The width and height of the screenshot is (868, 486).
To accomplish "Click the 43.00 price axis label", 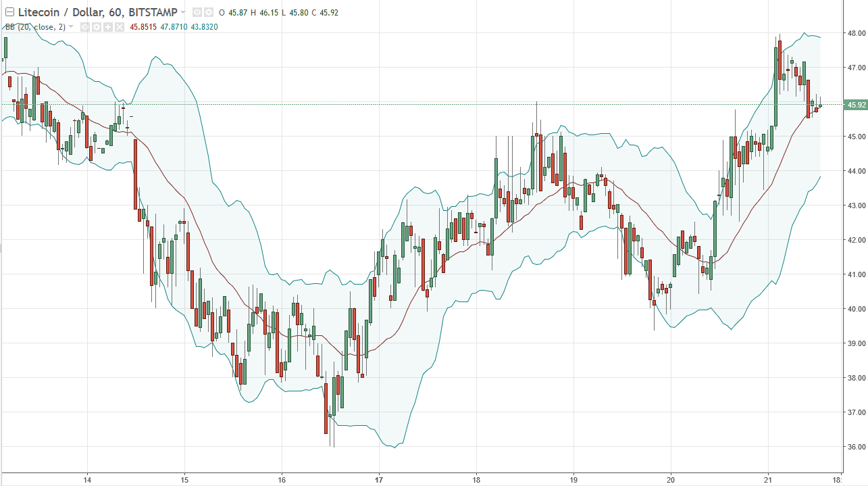I will pyautogui.click(x=856, y=205).
